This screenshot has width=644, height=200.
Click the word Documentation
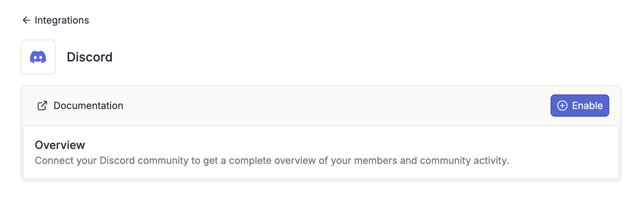click(x=88, y=106)
